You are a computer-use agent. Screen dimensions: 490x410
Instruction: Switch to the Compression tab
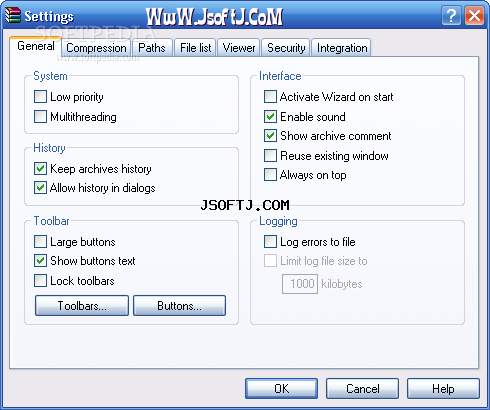click(96, 48)
